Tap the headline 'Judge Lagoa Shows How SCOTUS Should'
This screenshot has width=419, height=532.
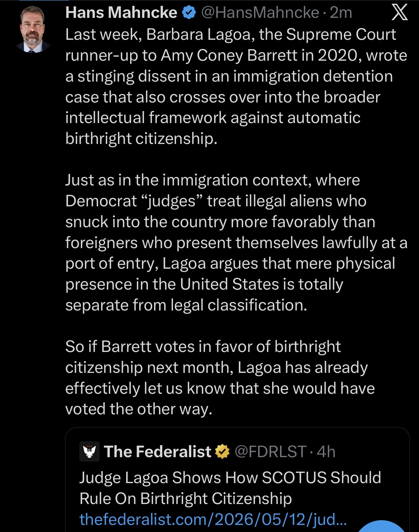pyautogui.click(x=230, y=477)
